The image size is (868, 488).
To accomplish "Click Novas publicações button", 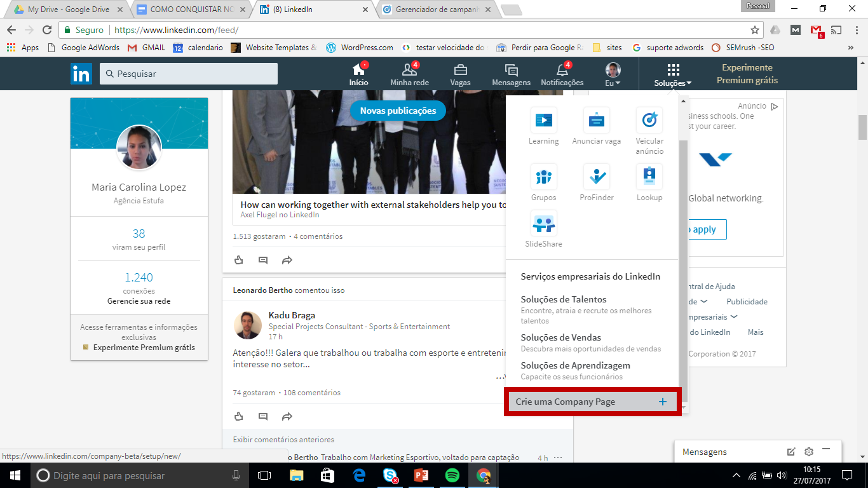I will 398,111.
